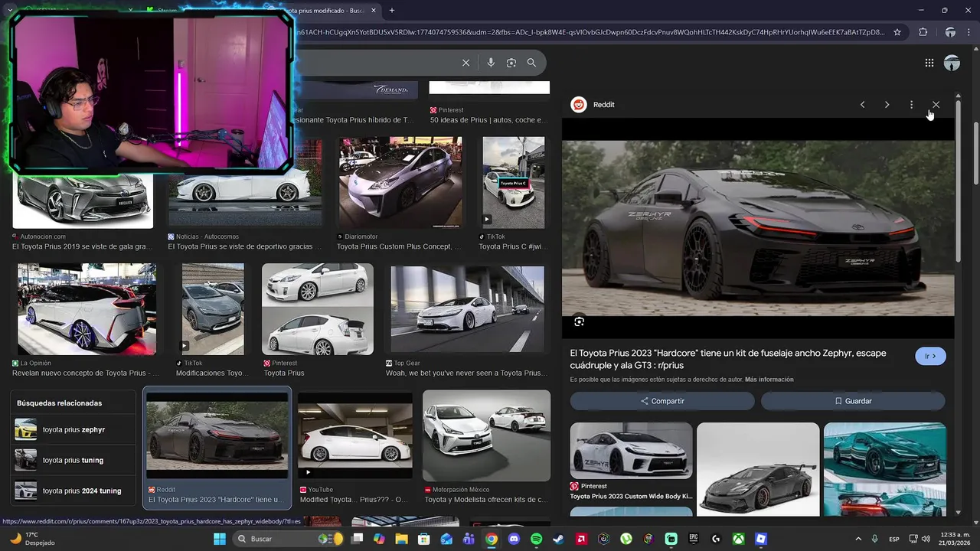Clear the Google search box text
Viewport: 980px width, 551px height.
[465, 63]
